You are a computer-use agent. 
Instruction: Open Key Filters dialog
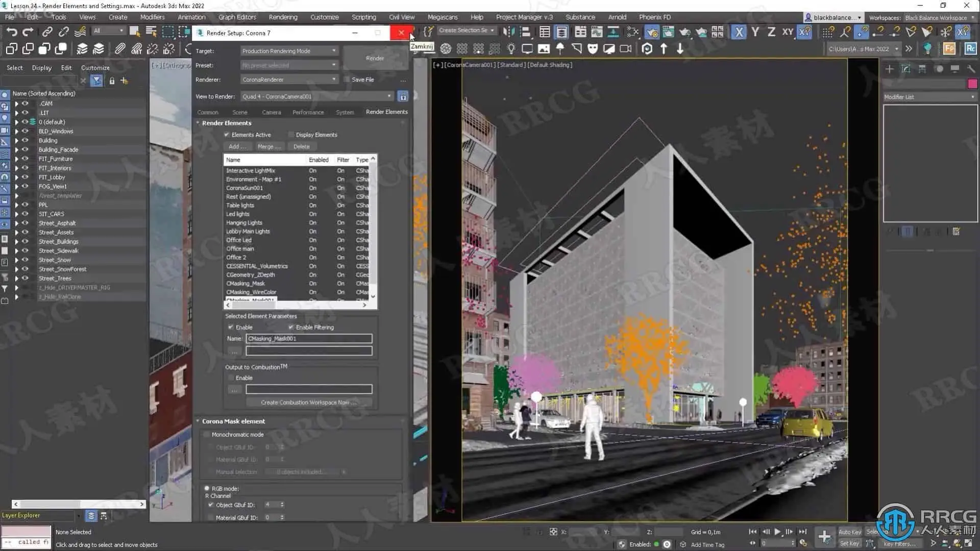899,544
